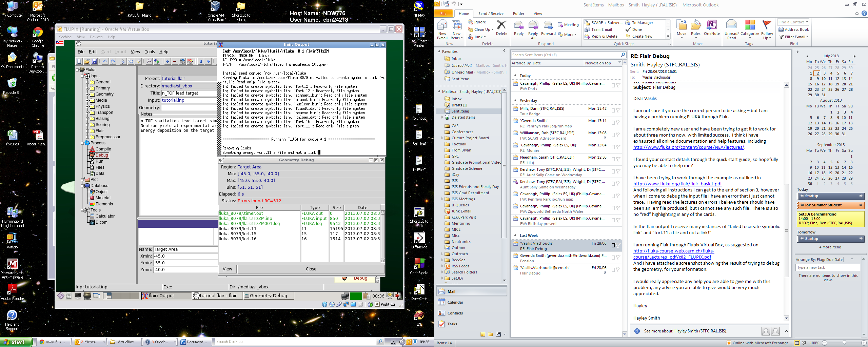Open the Edit menu in flair
This screenshot has height=347, width=868.
(x=93, y=52)
